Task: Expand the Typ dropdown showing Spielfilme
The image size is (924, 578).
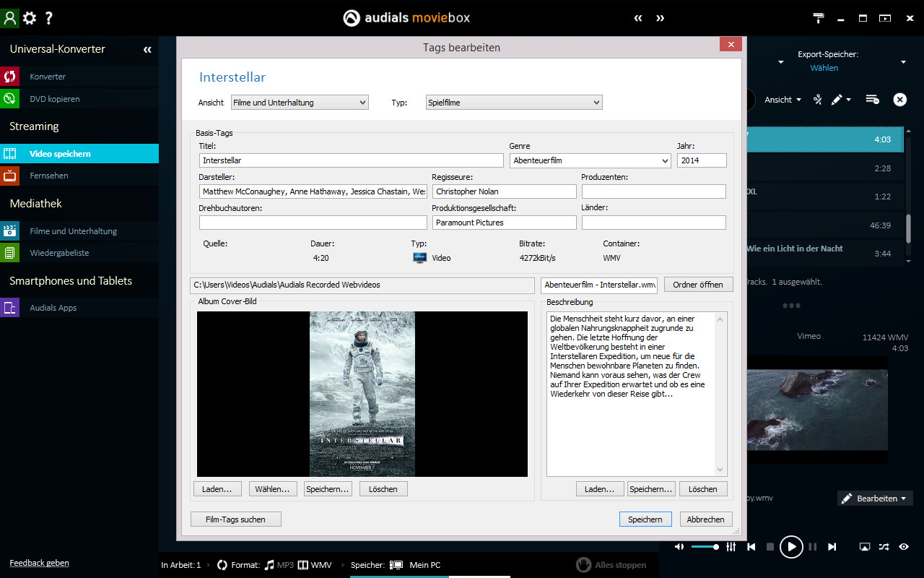Action: pos(513,103)
